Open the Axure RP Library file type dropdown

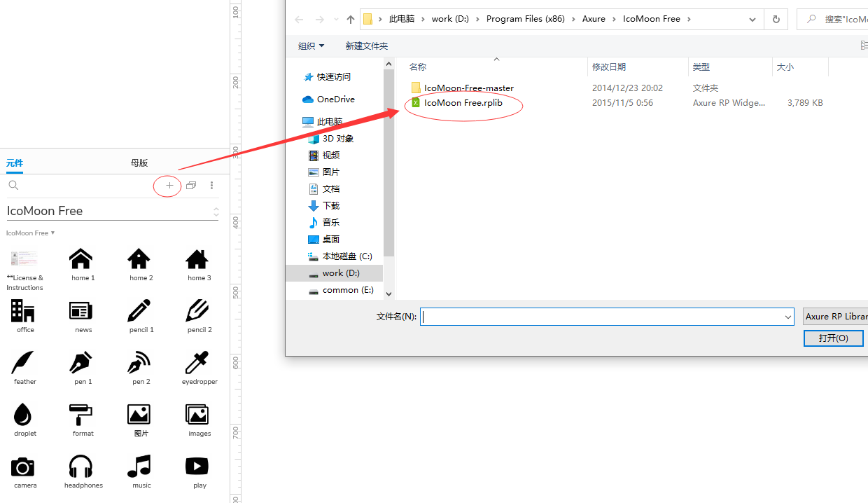(835, 317)
